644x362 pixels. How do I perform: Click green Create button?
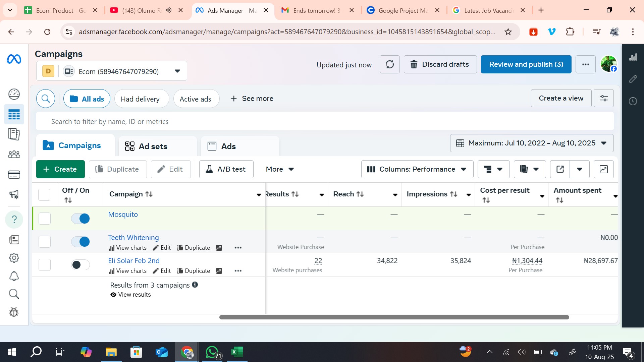[x=60, y=169]
